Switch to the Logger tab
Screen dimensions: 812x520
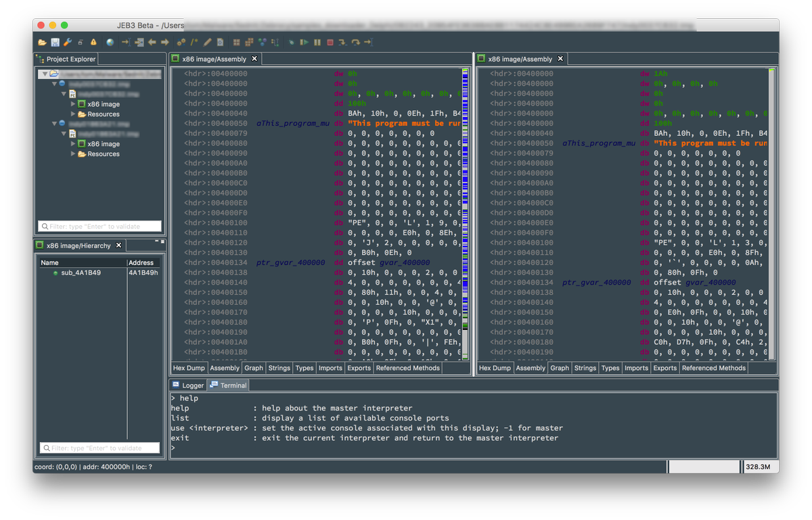tap(188, 385)
